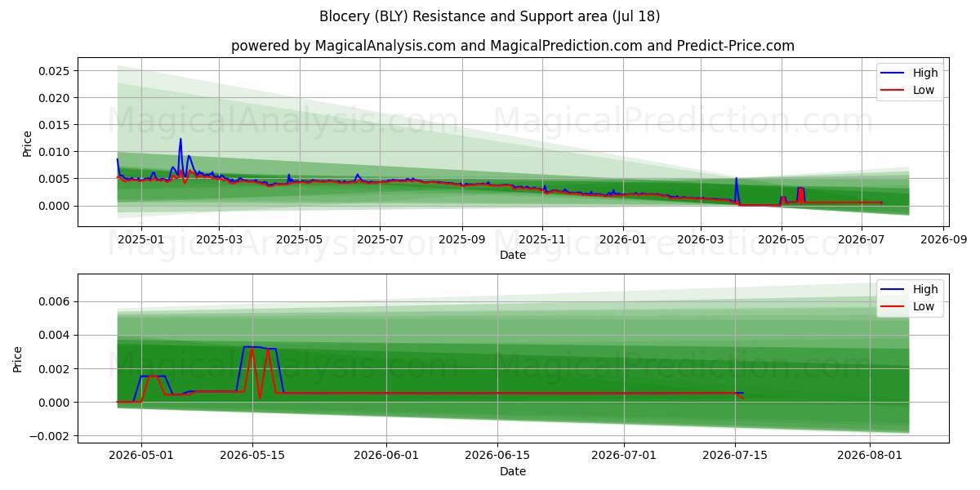Click the top chart x-axis label 2026-01
Image resolution: width=980 pixels, height=490 pixels.
(x=623, y=240)
